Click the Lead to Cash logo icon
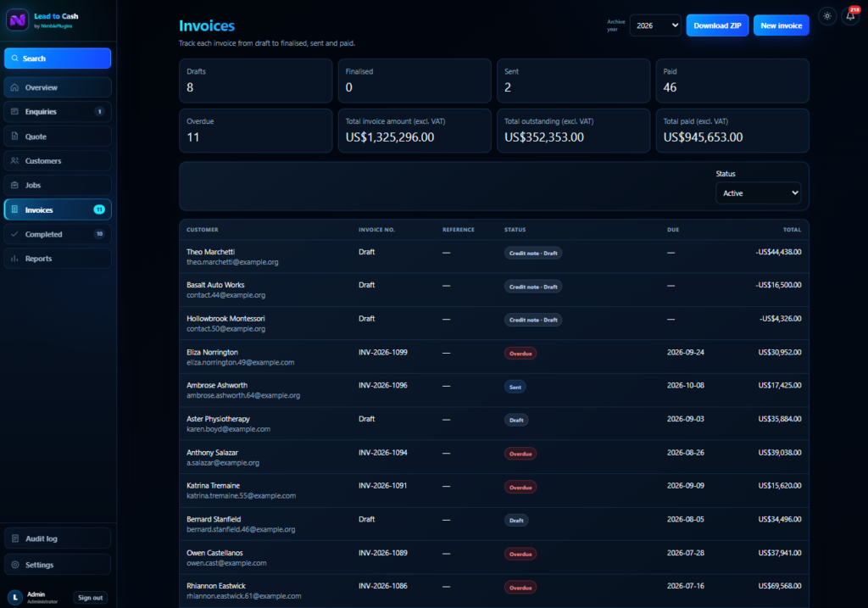Image resolution: width=868 pixels, height=608 pixels. click(x=17, y=20)
